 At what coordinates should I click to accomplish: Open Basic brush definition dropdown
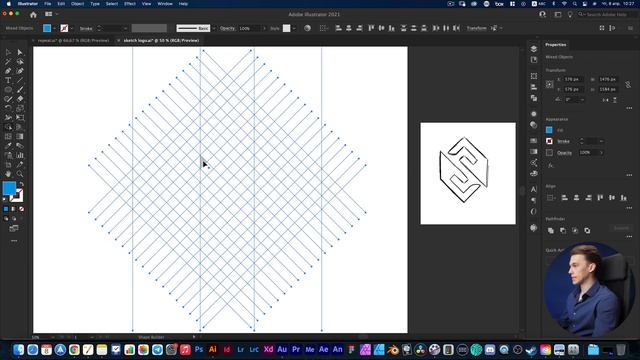pos(214,29)
